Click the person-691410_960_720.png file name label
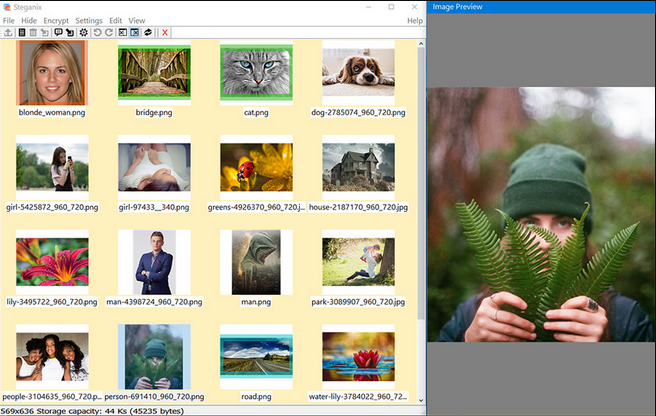 coord(154,396)
